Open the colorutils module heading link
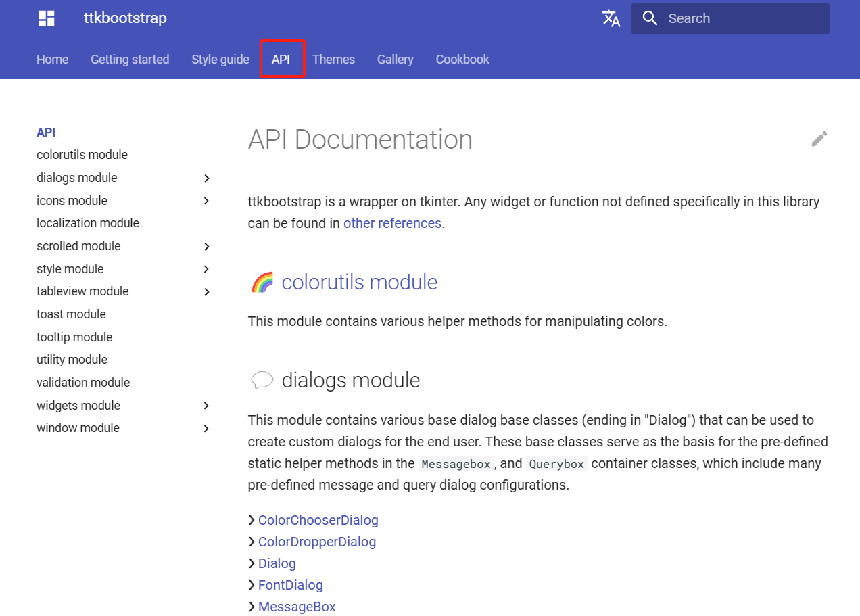Image resolution: width=860 pixels, height=616 pixels. pos(360,282)
